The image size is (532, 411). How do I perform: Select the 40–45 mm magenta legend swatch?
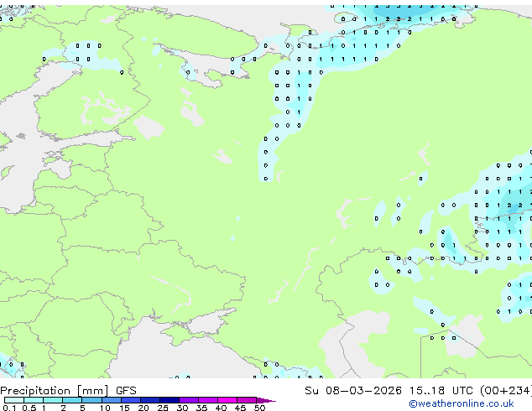click(227, 400)
